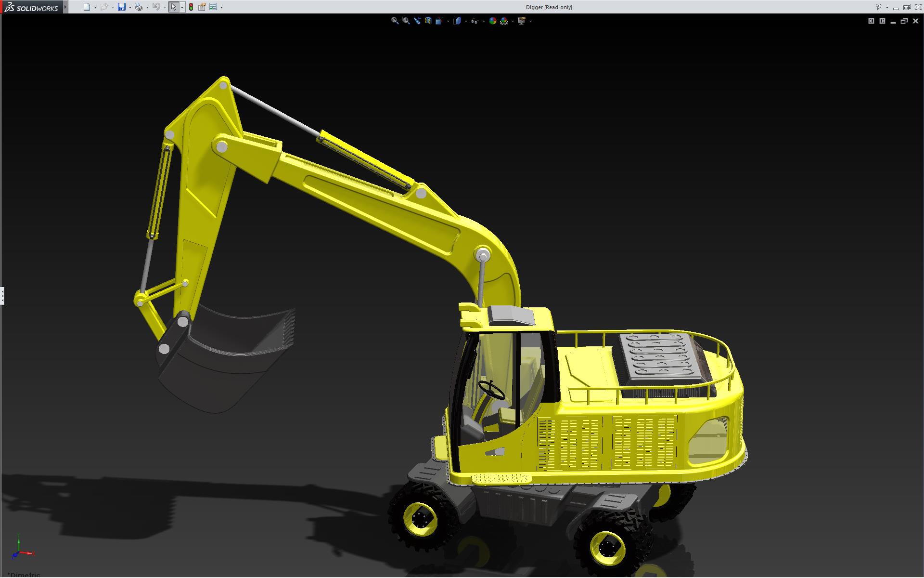Click Zoom to Fit icon
Screen dimensions: 924x578
tap(395, 21)
